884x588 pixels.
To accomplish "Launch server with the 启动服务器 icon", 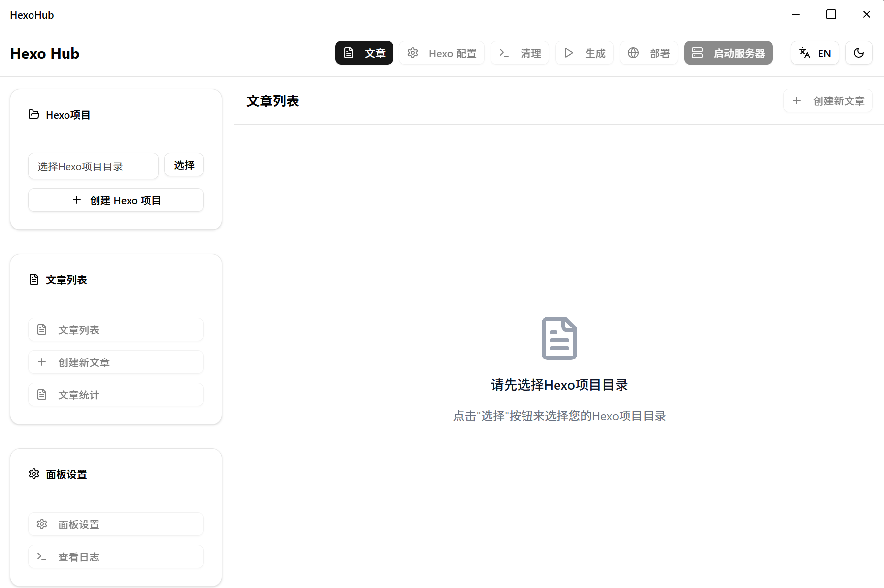I will 698,53.
